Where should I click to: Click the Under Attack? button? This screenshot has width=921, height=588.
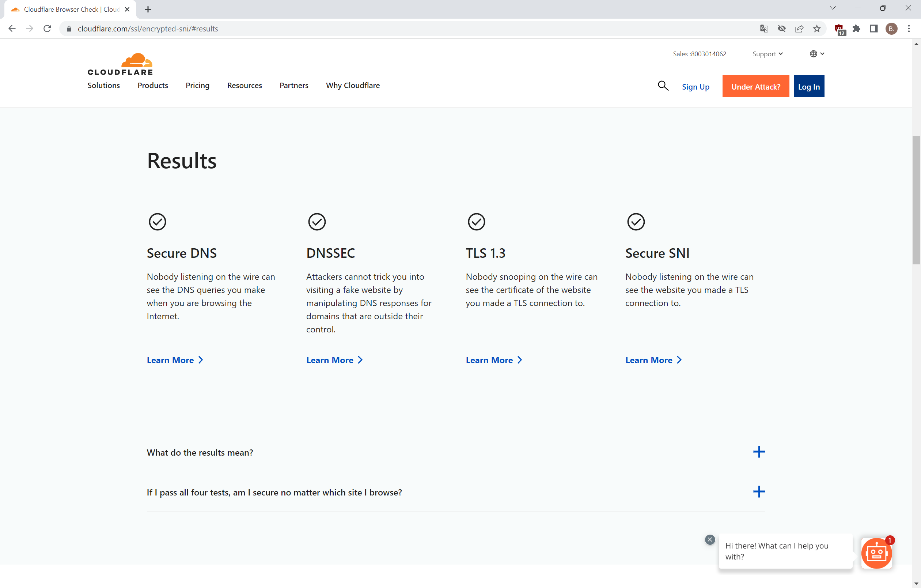click(755, 86)
